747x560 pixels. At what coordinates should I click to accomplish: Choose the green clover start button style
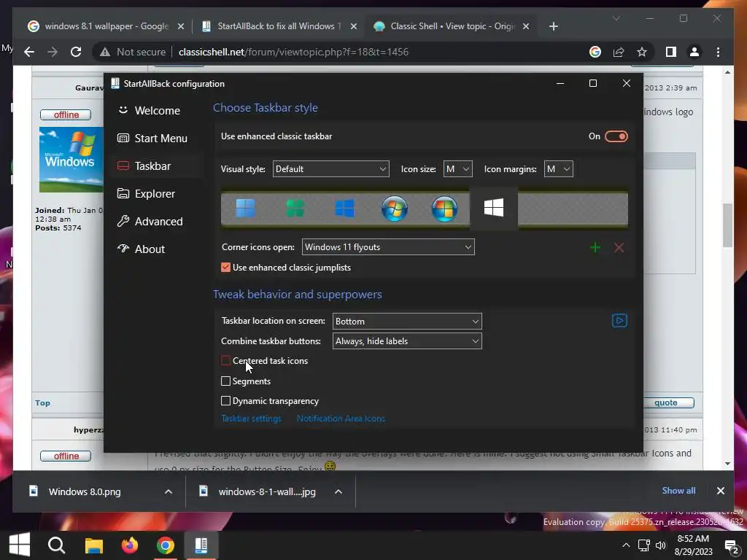[295, 209]
